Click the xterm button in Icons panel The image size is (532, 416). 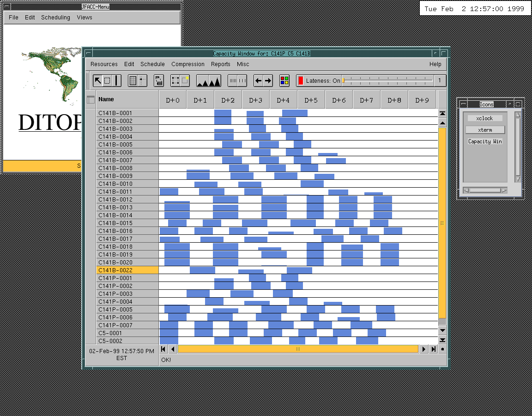point(485,130)
